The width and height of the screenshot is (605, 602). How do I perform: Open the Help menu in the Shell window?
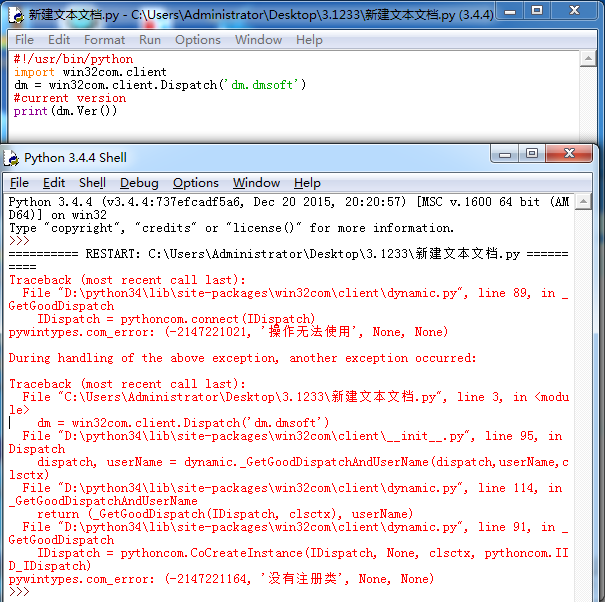tap(307, 183)
